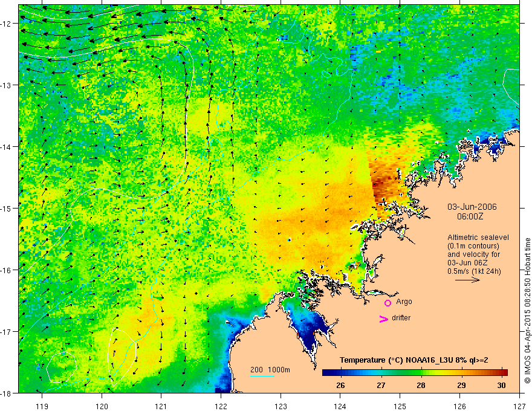Click the cyan 200 1000m depth line
The height and width of the screenshot is (411, 532).
pos(262,376)
